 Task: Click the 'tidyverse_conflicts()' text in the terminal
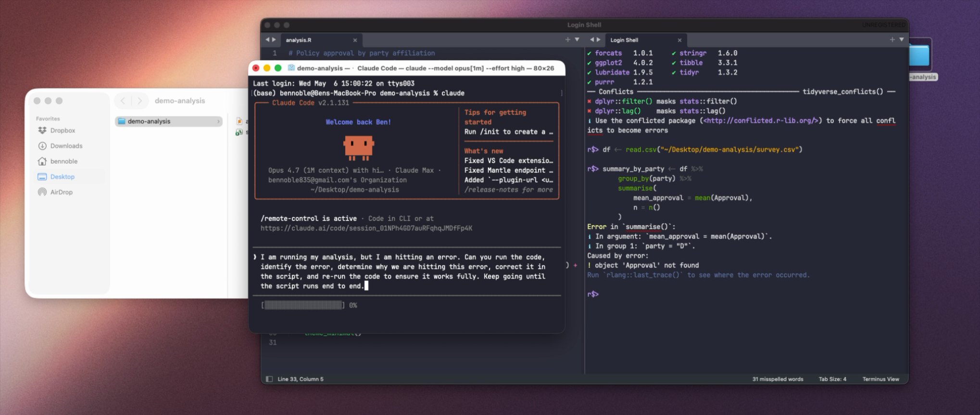pos(843,92)
